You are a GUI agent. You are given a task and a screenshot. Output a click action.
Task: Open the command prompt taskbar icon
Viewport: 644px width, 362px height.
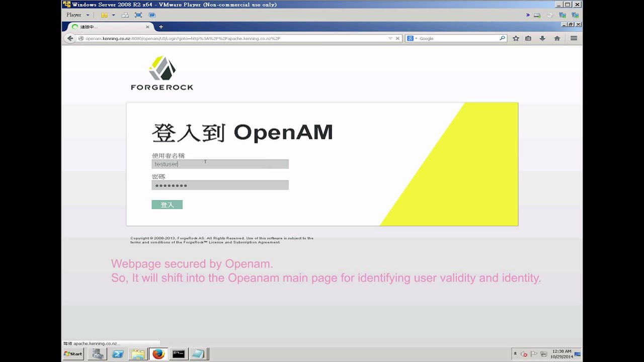178,354
